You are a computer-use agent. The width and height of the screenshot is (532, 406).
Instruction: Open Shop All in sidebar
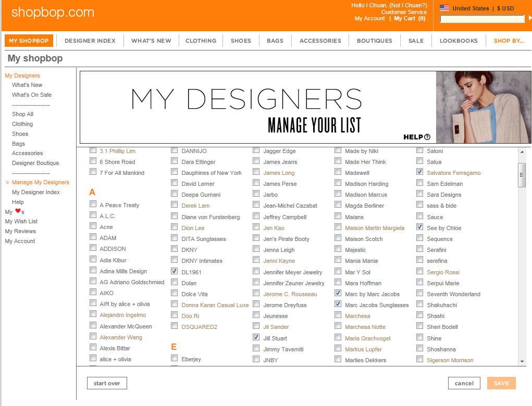(x=23, y=114)
